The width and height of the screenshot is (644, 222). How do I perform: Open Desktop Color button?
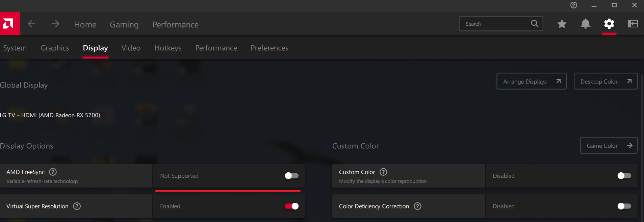(606, 81)
